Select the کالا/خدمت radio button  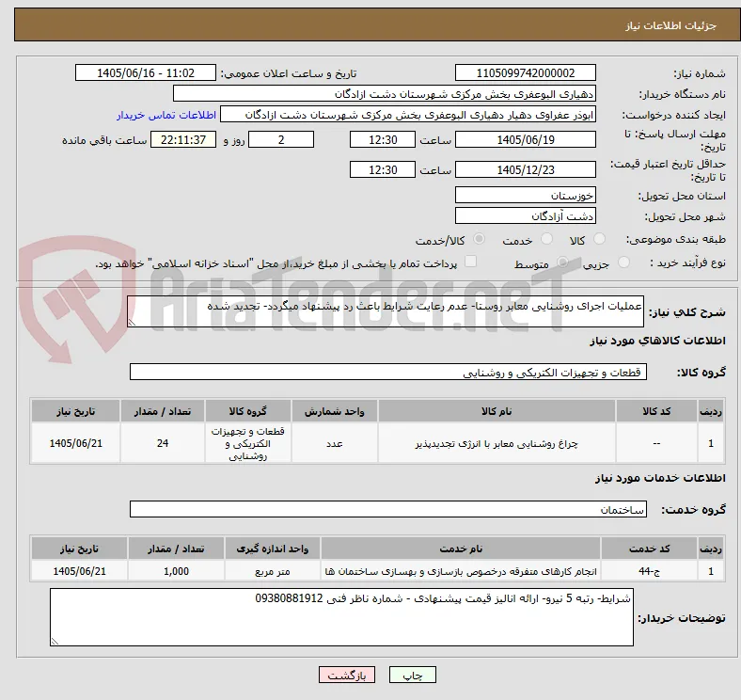[479, 239]
